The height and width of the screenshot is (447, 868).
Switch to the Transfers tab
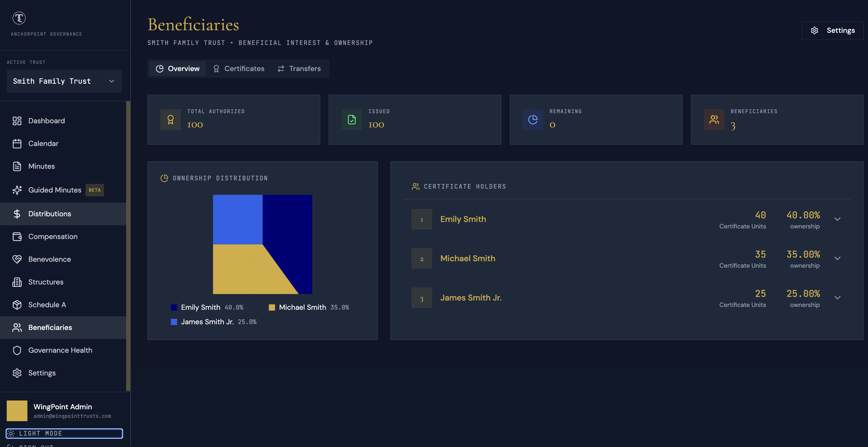299,69
